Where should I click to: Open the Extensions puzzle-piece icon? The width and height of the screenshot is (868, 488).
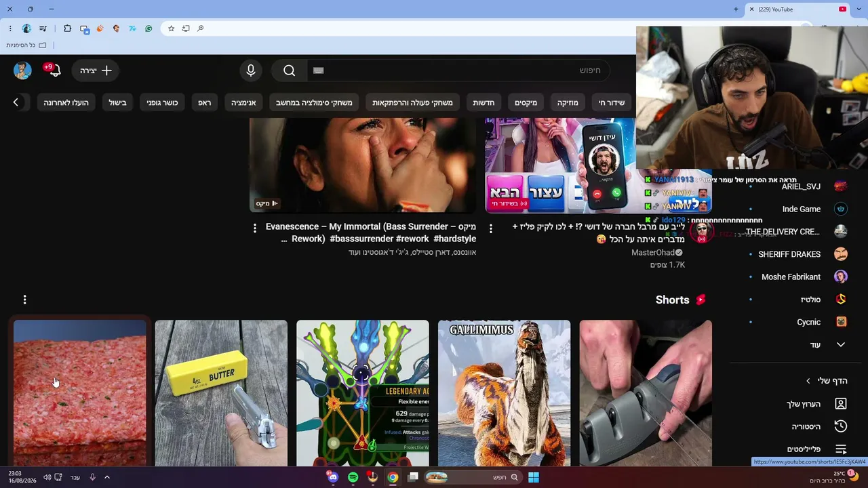(x=67, y=28)
